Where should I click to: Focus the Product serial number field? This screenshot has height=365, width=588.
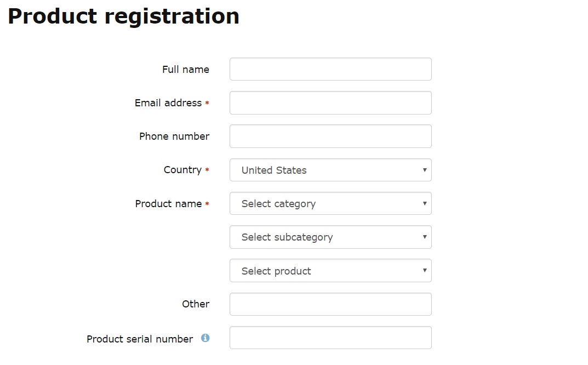[330, 338]
